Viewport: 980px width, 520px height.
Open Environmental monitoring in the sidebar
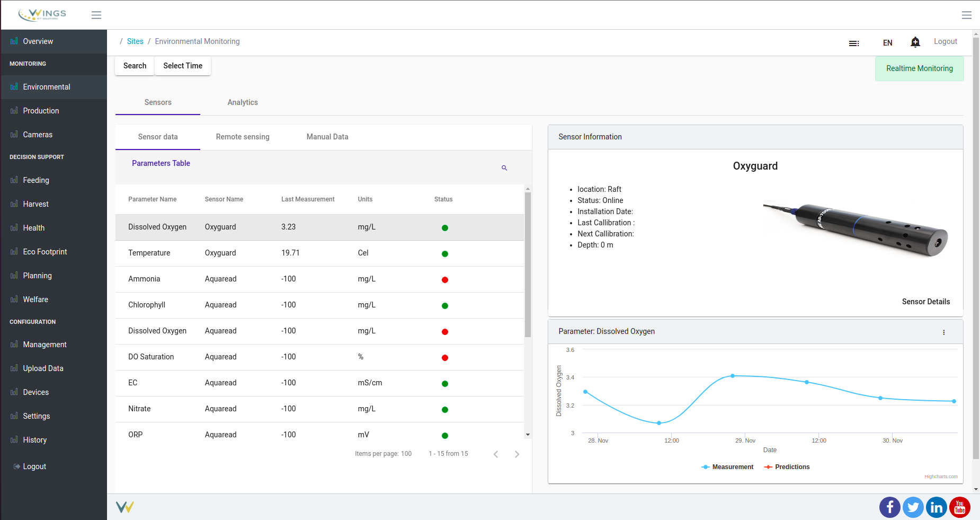54,87
